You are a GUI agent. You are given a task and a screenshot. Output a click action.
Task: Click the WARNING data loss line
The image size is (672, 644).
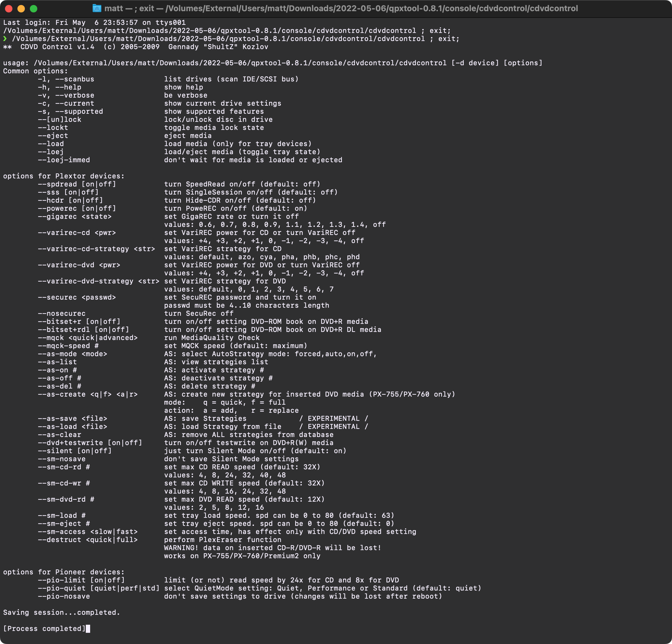point(273,548)
